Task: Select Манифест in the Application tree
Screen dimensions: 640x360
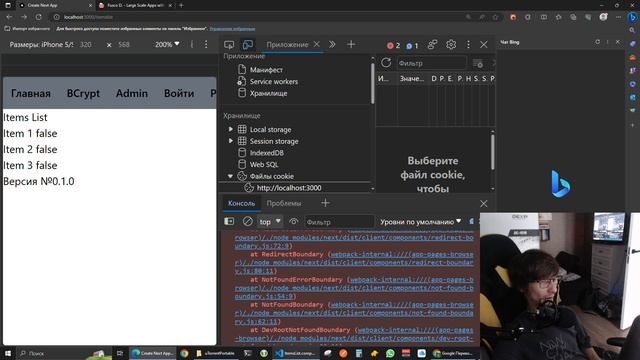Action: click(x=266, y=70)
